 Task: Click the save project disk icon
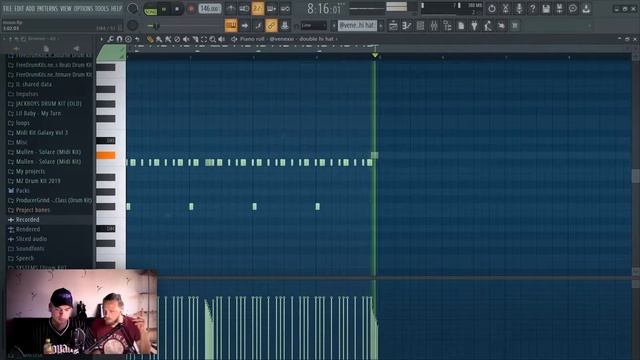tap(546, 9)
